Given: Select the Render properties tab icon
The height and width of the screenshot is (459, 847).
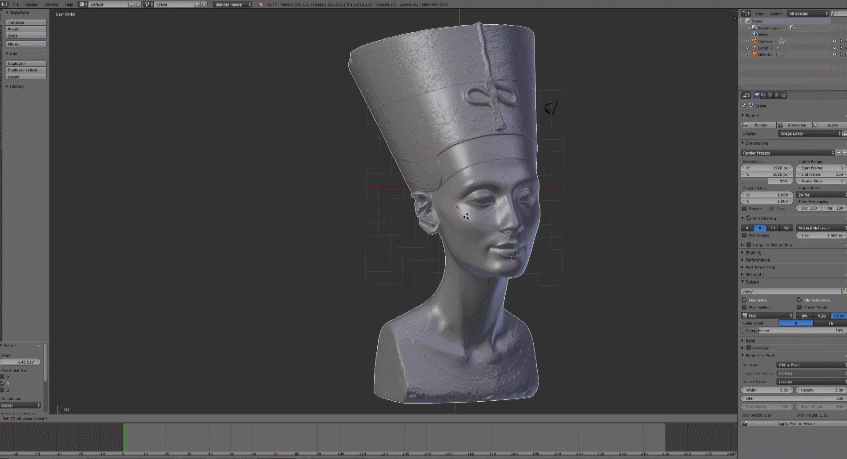Looking at the screenshot, I should pos(757,96).
